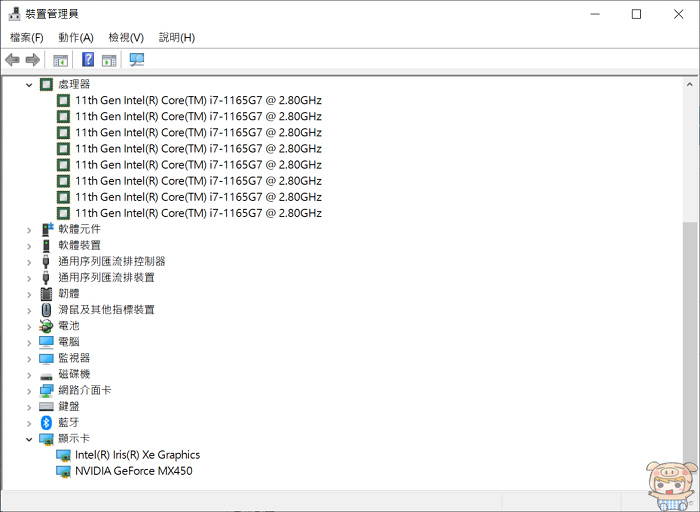Expand the 韌體 category
700x512 pixels.
click(x=29, y=294)
